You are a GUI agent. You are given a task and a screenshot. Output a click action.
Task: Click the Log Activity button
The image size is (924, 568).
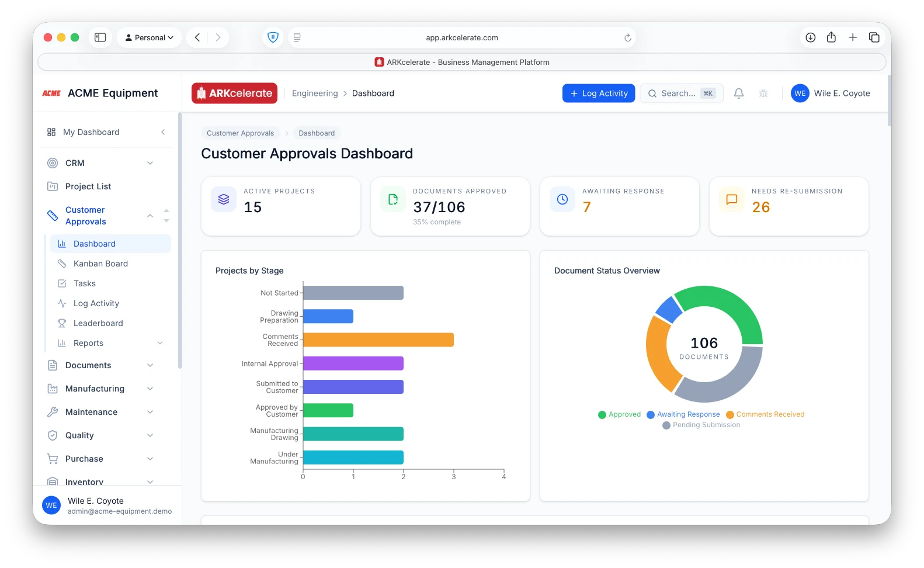pos(599,93)
